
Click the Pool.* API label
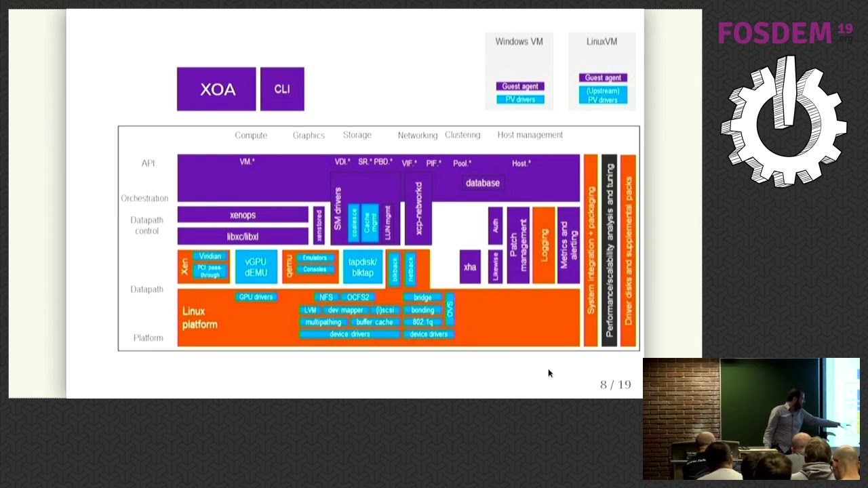point(462,163)
